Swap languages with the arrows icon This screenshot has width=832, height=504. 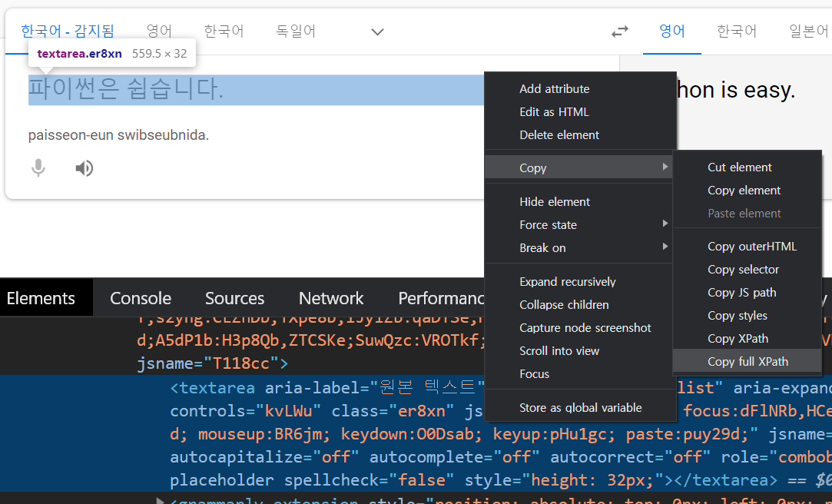(x=619, y=31)
